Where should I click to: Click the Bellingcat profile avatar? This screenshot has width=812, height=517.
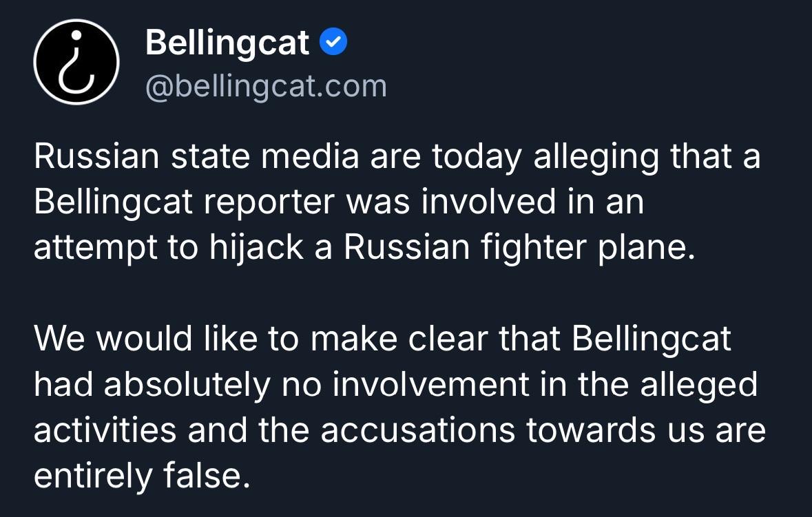(x=77, y=62)
